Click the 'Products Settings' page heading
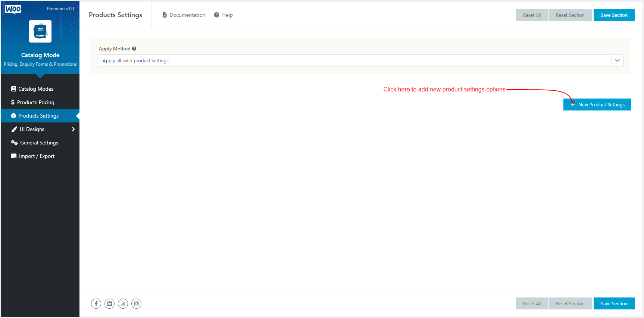The height and width of the screenshot is (318, 644). [x=116, y=15]
